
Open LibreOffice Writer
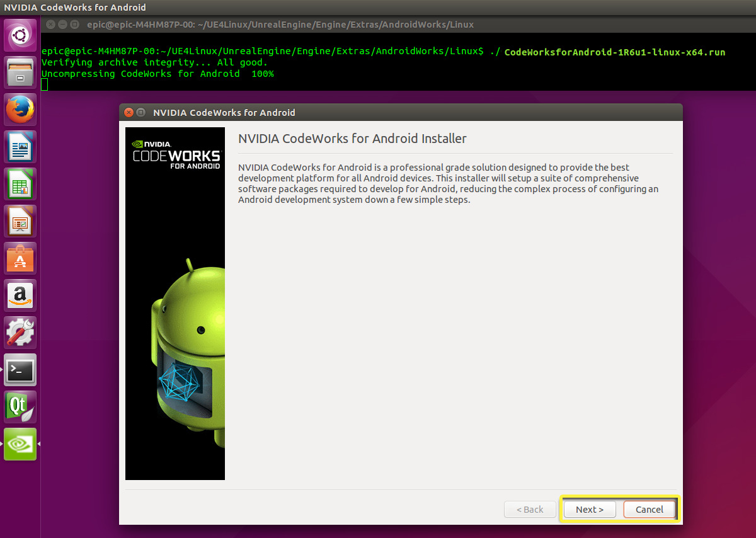coord(20,146)
